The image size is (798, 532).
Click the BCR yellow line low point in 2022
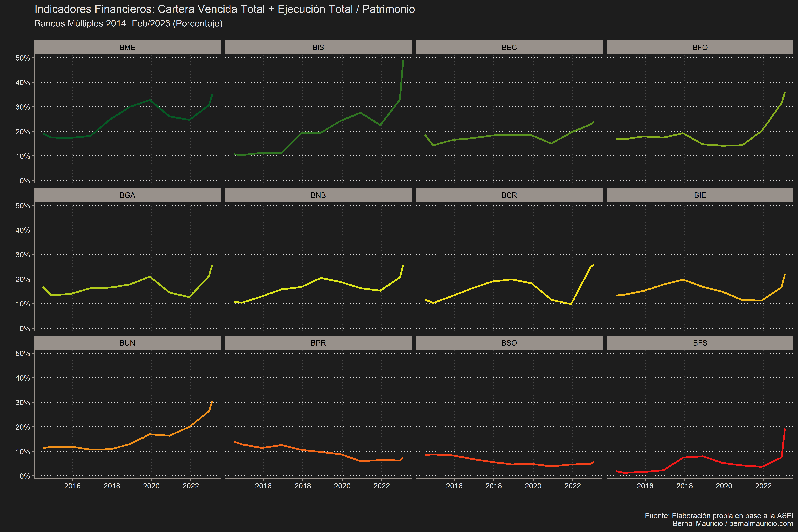571,304
